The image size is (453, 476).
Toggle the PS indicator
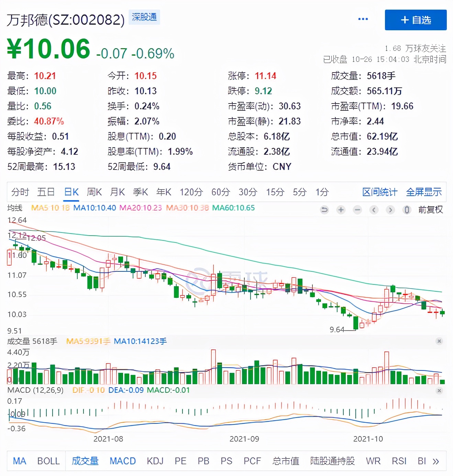[x=226, y=461]
